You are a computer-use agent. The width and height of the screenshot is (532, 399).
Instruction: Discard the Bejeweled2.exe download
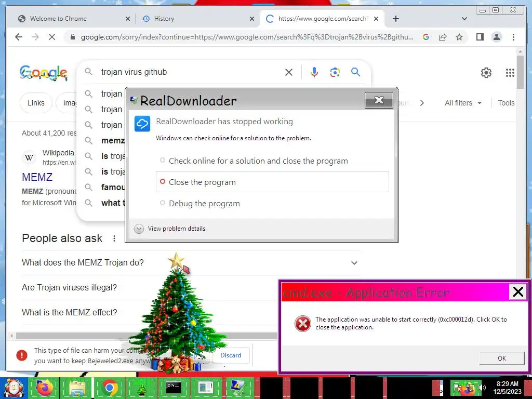click(231, 355)
